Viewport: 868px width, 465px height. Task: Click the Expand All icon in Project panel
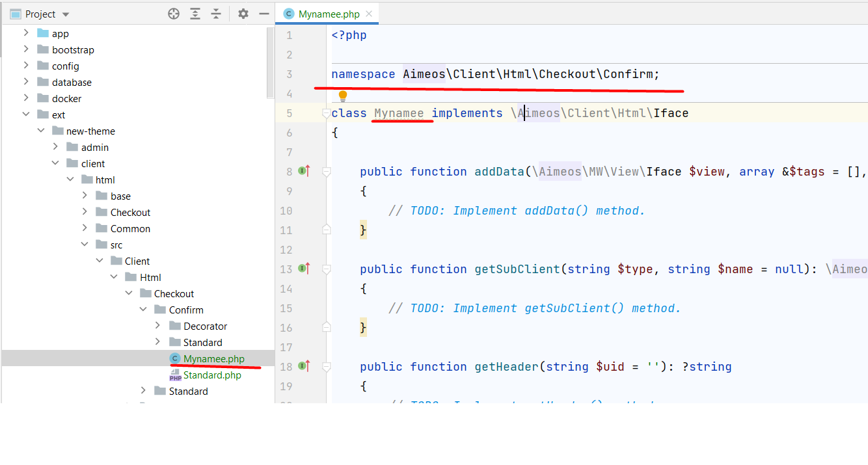click(195, 14)
